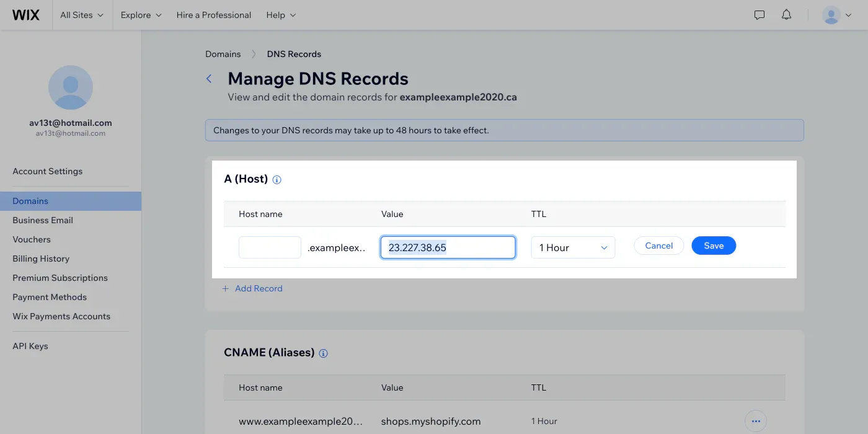Select Domains in the sidebar
This screenshot has height=434, width=868.
pyautogui.click(x=71, y=201)
